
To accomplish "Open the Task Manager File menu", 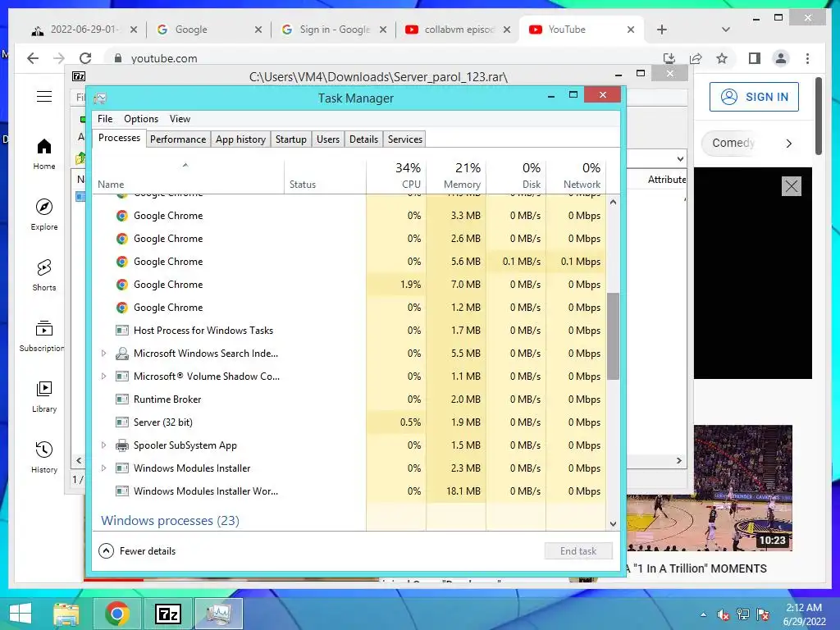I will tap(105, 119).
